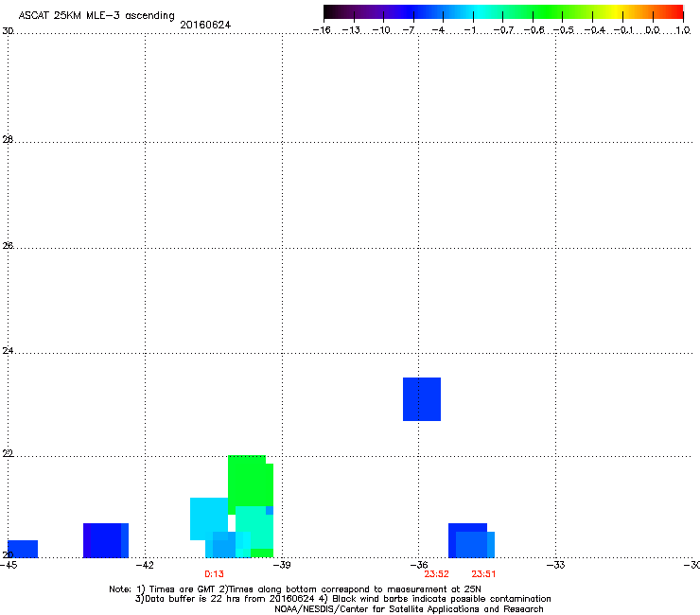Click the red overpass time "23:51"
This screenshot has height=615, width=700.
[x=483, y=574]
